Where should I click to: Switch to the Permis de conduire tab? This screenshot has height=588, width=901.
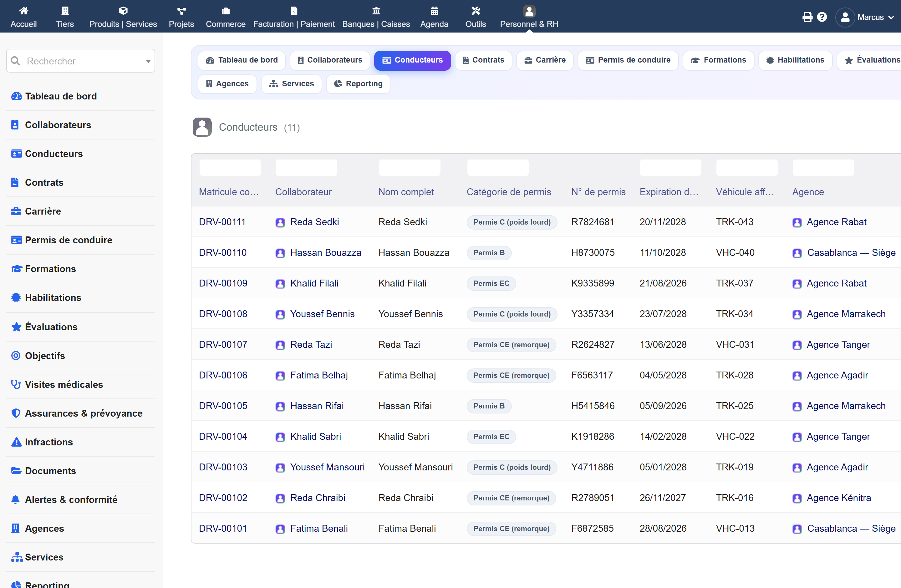pyautogui.click(x=628, y=60)
